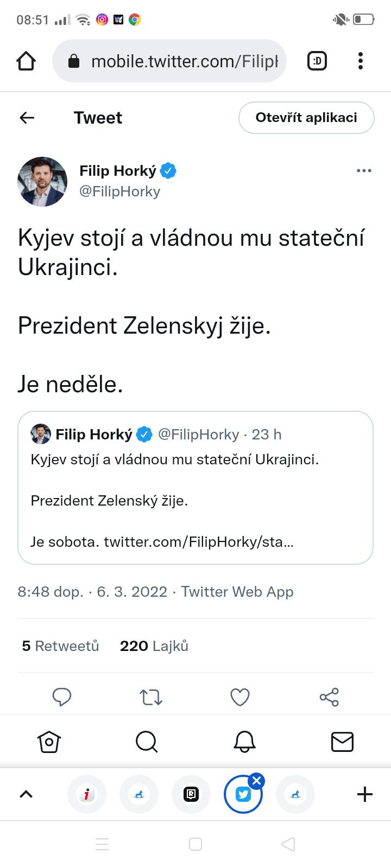Open the notifications bell tab
The width and height of the screenshot is (391, 868).
[244, 742]
